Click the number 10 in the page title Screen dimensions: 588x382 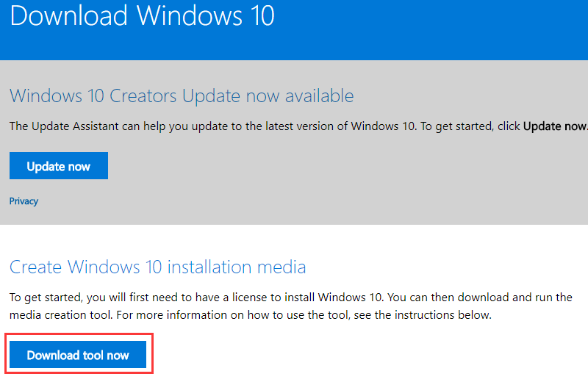263,16
